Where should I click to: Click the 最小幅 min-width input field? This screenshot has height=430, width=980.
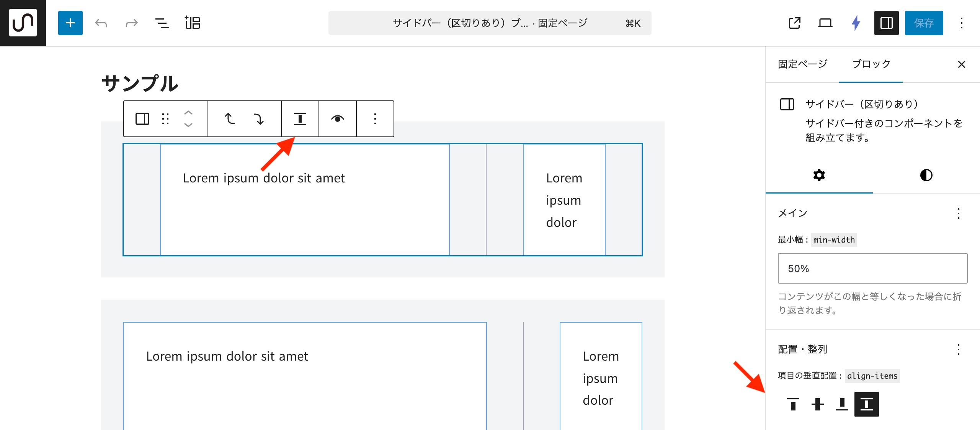tap(872, 268)
